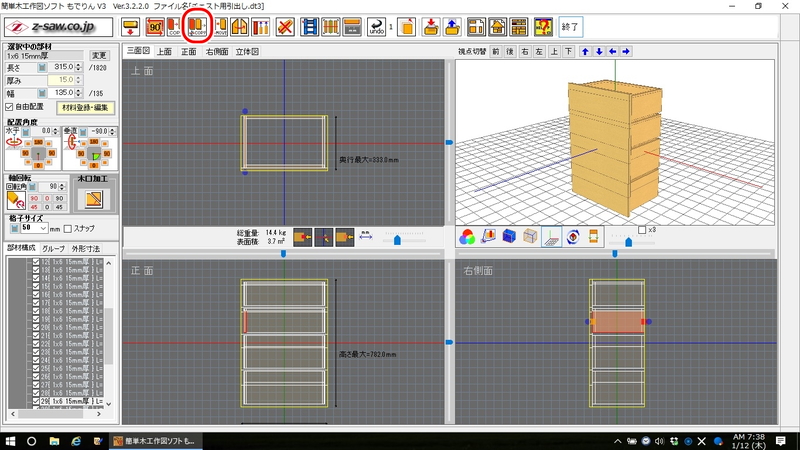
Task: Click the MOVE part toolbar icon
Action: [221, 26]
